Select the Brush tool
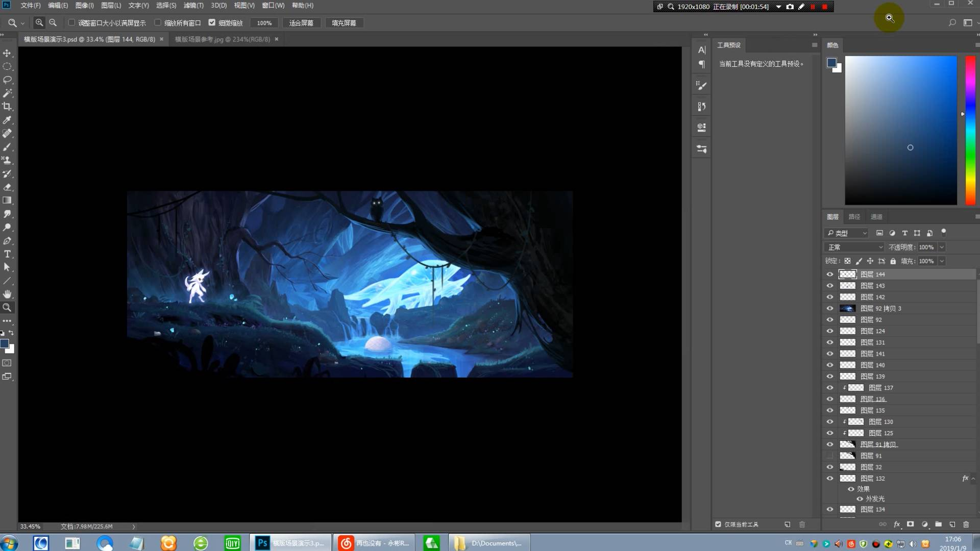Viewport: 980px width, 551px height. coord(7,147)
